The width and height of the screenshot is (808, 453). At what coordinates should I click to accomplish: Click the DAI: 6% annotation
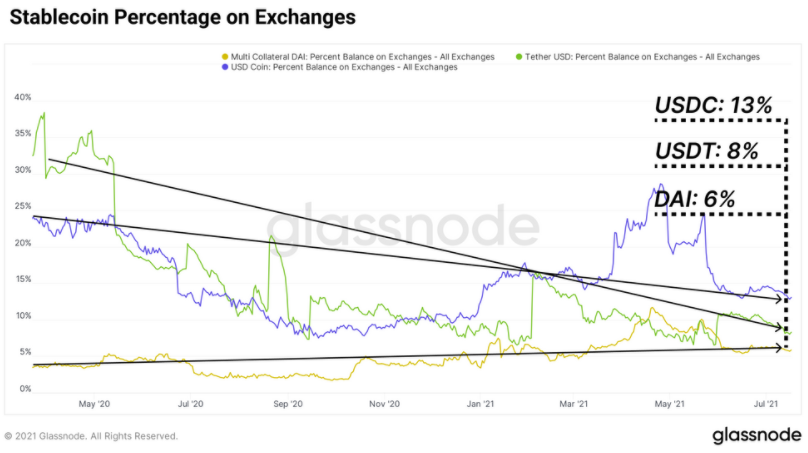coord(696,198)
